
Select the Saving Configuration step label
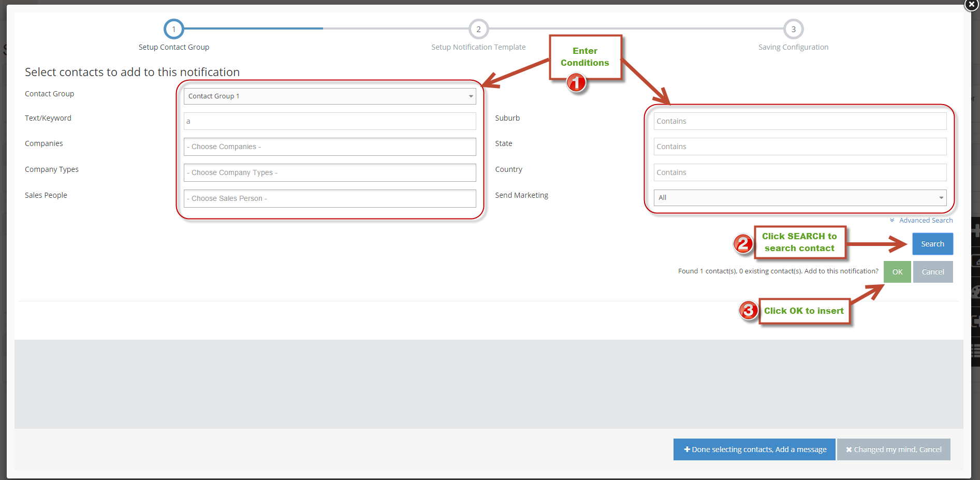[793, 47]
